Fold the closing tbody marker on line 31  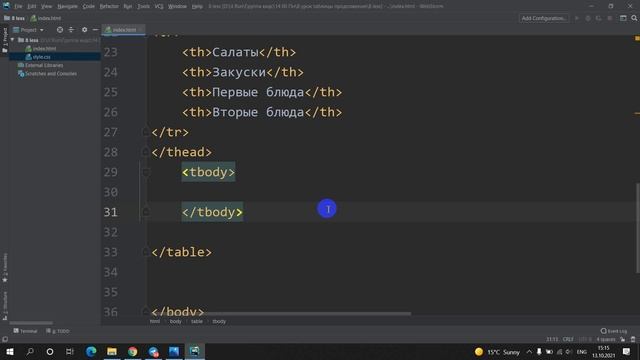point(145,212)
